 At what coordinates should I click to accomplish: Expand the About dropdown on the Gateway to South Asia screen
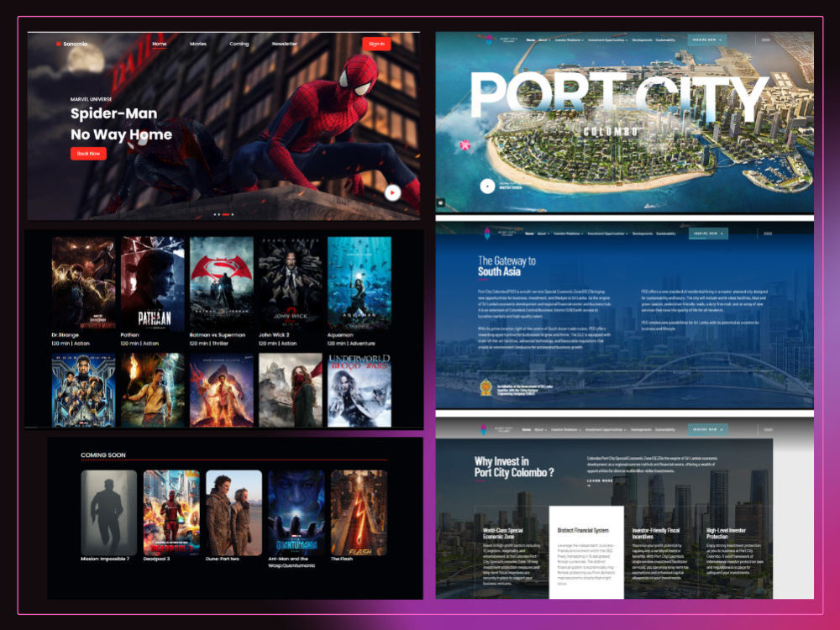[543, 234]
